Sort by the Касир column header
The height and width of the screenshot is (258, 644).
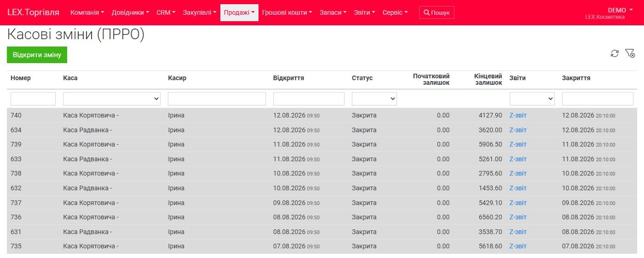point(177,78)
